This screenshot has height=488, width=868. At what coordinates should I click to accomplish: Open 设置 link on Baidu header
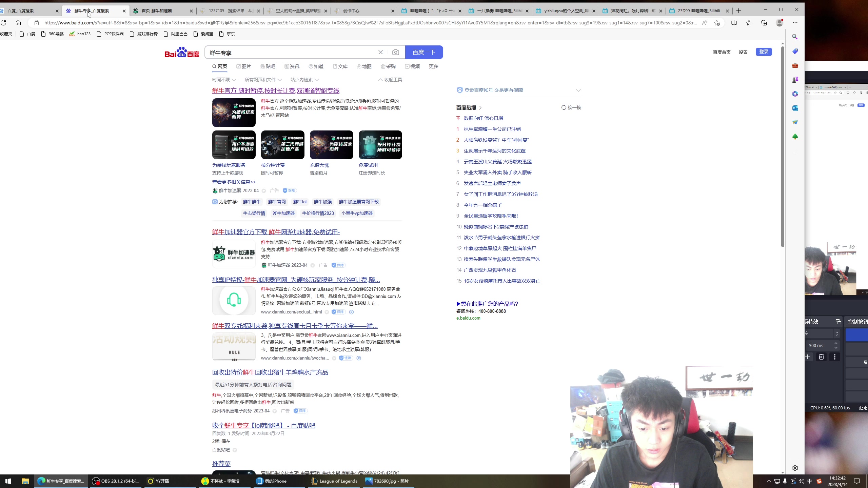point(743,52)
